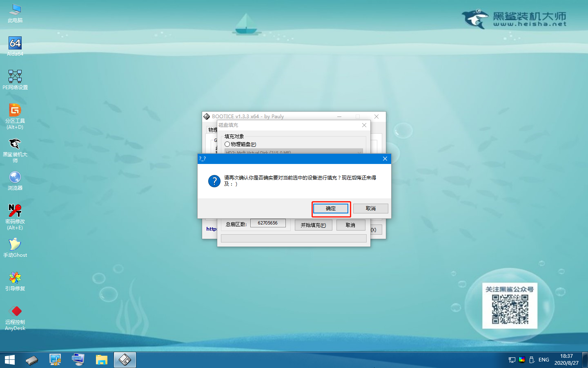Viewport: 588px width, 368px height.
Task: Click the ENG input language indicator
Action: 544,360
